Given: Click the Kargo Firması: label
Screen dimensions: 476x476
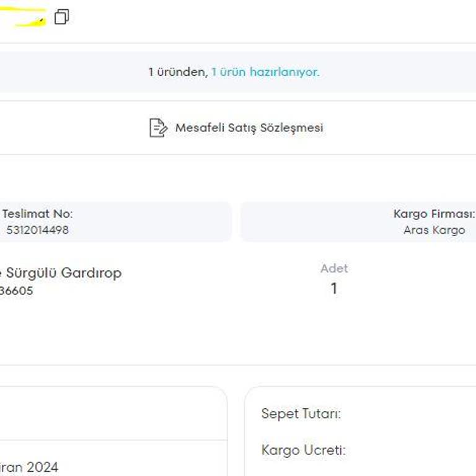Looking at the screenshot, I should [434, 214].
